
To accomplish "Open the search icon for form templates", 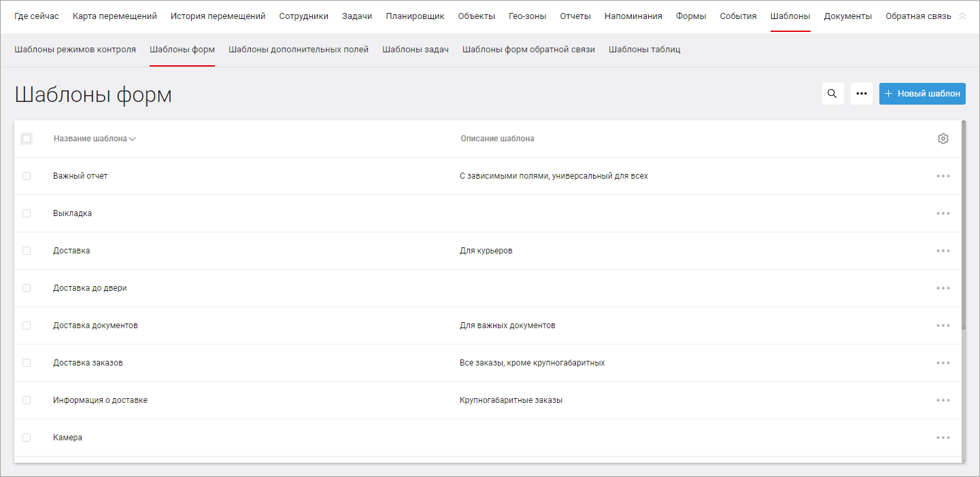I will [x=832, y=94].
